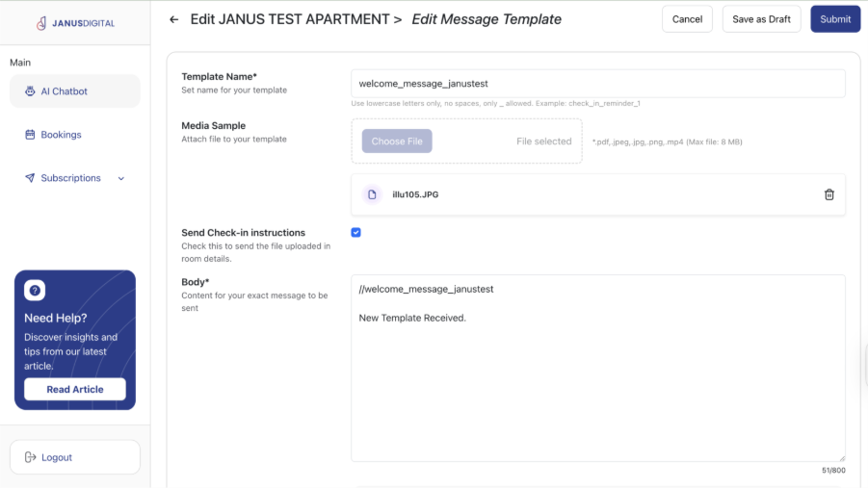Delete the attached illu105.JPG file
Image resolution: width=868 pixels, height=488 pixels.
point(829,194)
